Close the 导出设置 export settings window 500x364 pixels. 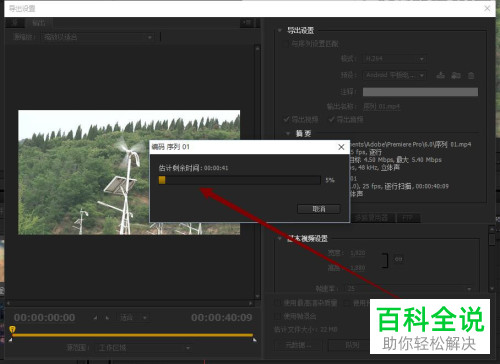(x=487, y=8)
